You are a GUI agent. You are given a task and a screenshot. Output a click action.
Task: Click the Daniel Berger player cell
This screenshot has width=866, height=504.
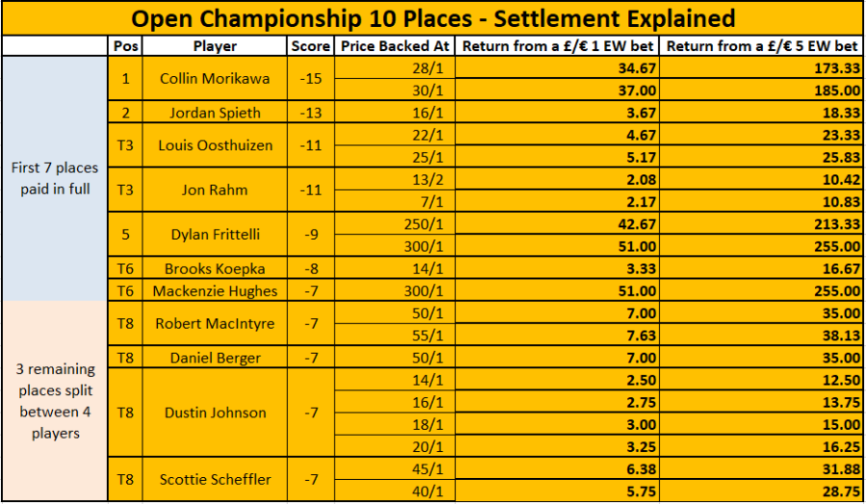click(215, 358)
